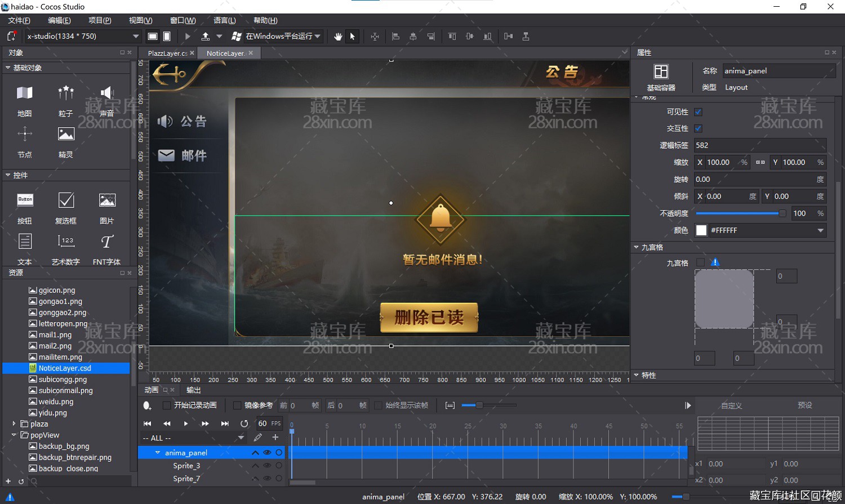
Task: Switch to the PlazzLayer tab
Action: click(x=167, y=53)
